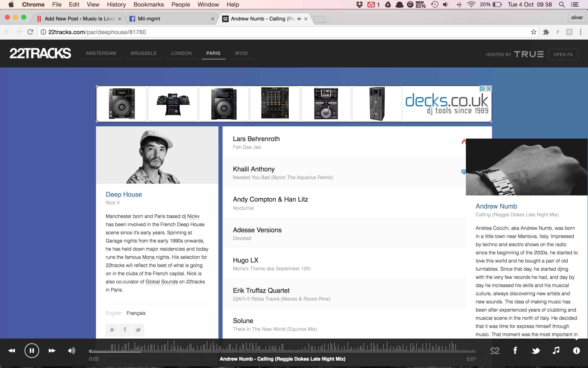Click the 22TRACKS logo
The height and width of the screenshot is (368, 588).
point(40,53)
